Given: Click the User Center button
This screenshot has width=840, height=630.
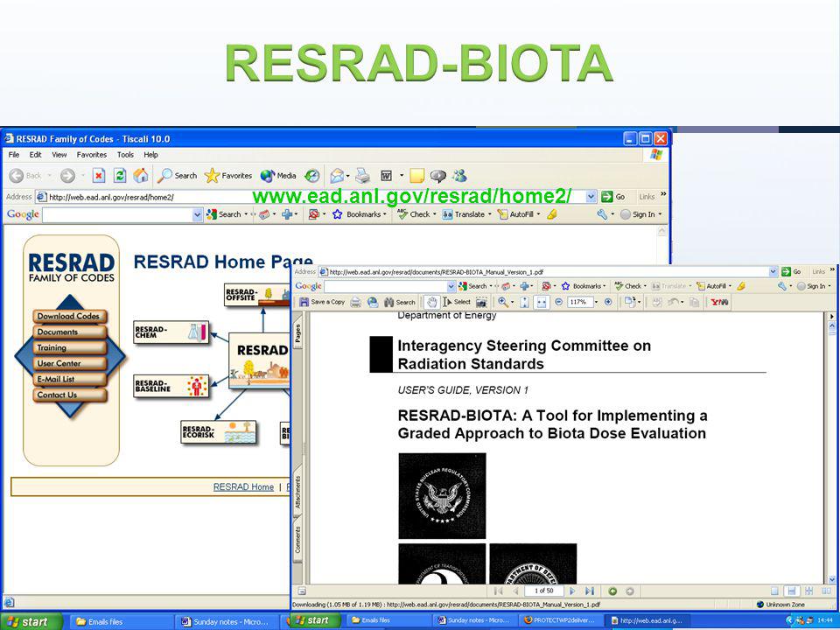Looking at the screenshot, I should pyautogui.click(x=70, y=363).
